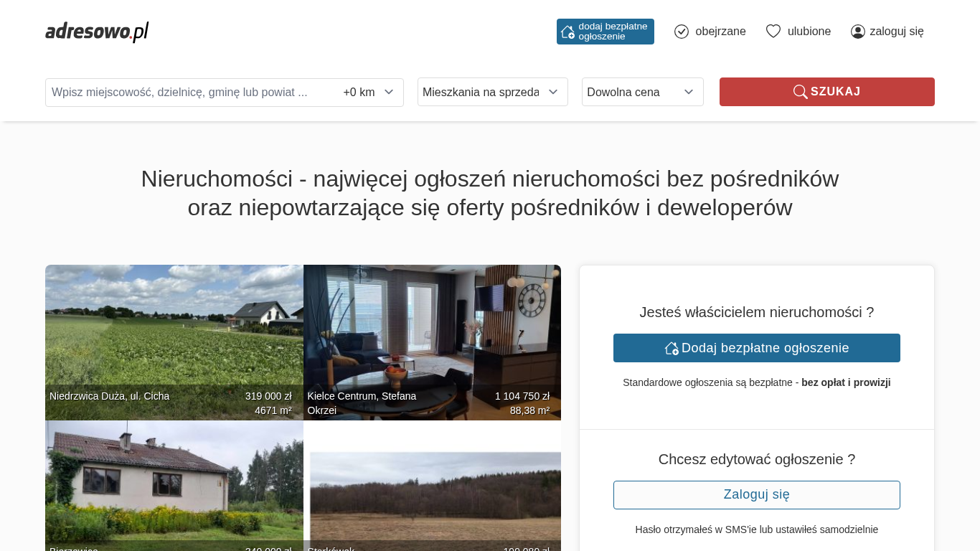The image size is (980, 551).
Task: Click the house icon in the 'Dodaj bezpłatne ogłoszenie' panel button
Action: coord(672,348)
